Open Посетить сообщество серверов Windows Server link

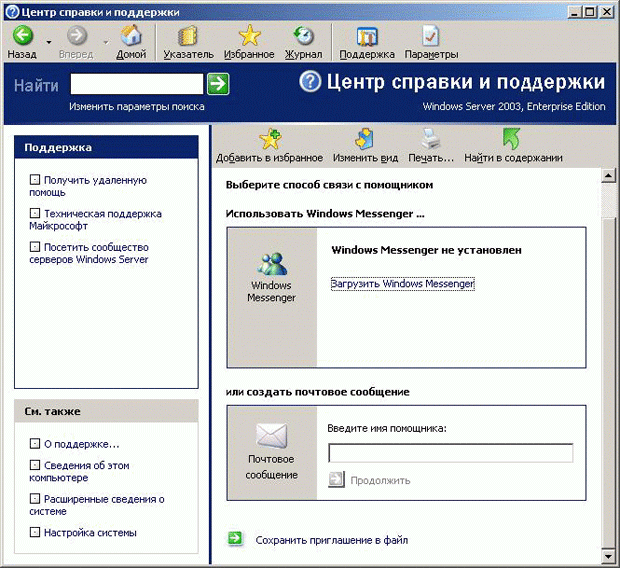[89, 253]
